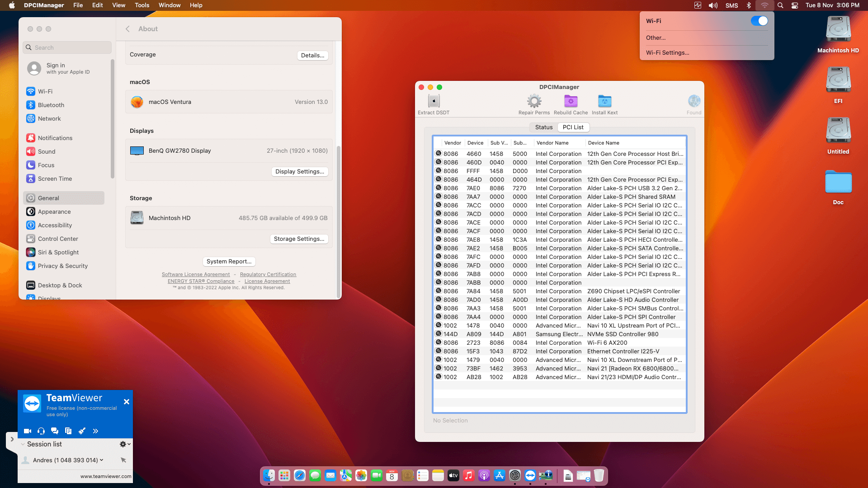Open the File menu
Screen dimensions: 868x488
coord(78,5)
